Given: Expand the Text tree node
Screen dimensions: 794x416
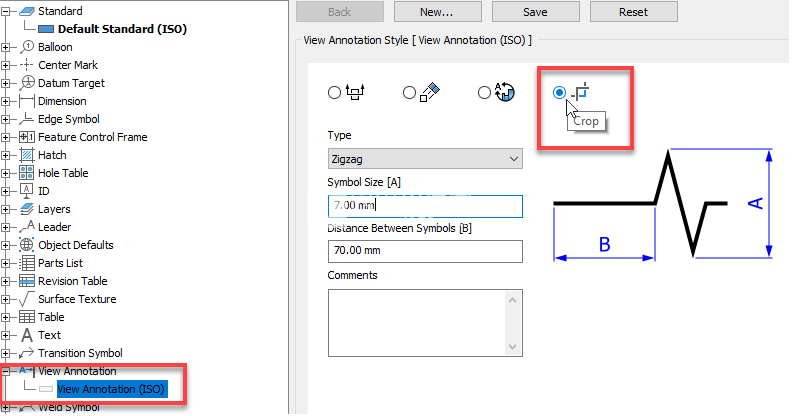Looking at the screenshot, I should [6, 336].
